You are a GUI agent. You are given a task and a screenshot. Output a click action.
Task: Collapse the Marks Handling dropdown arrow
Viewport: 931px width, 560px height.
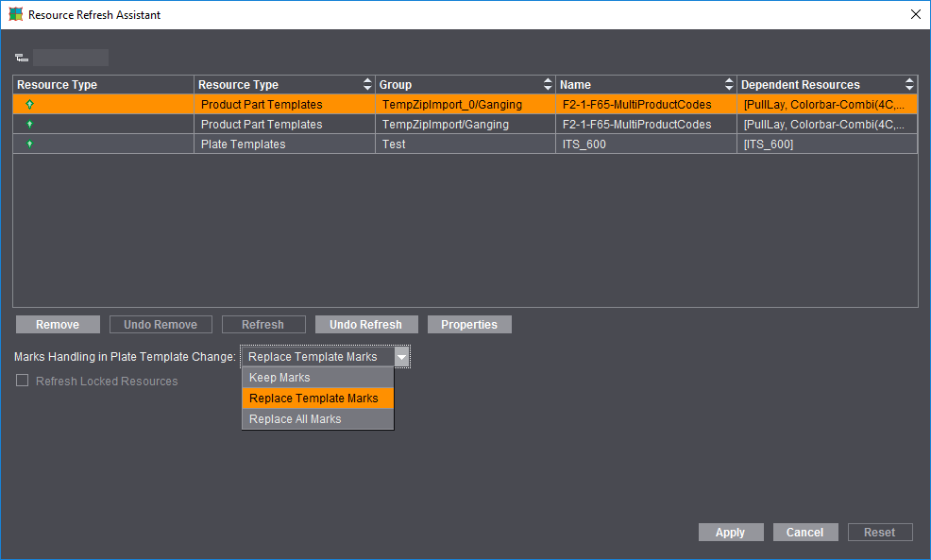(x=401, y=357)
